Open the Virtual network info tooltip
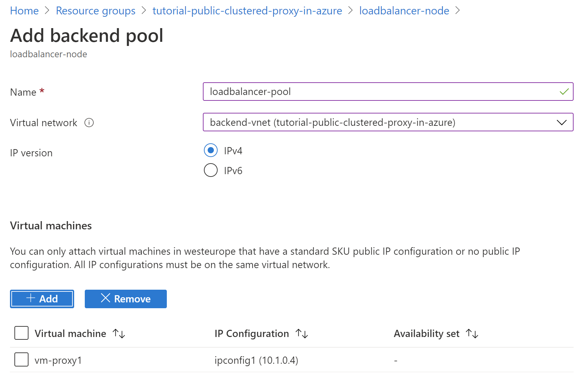Image resolution: width=588 pixels, height=385 pixels. 89,122
